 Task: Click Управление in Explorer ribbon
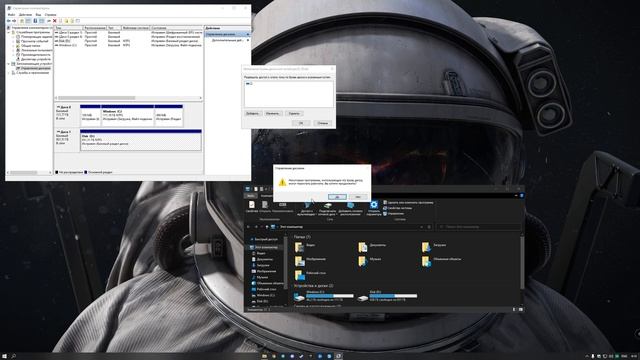click(393, 213)
